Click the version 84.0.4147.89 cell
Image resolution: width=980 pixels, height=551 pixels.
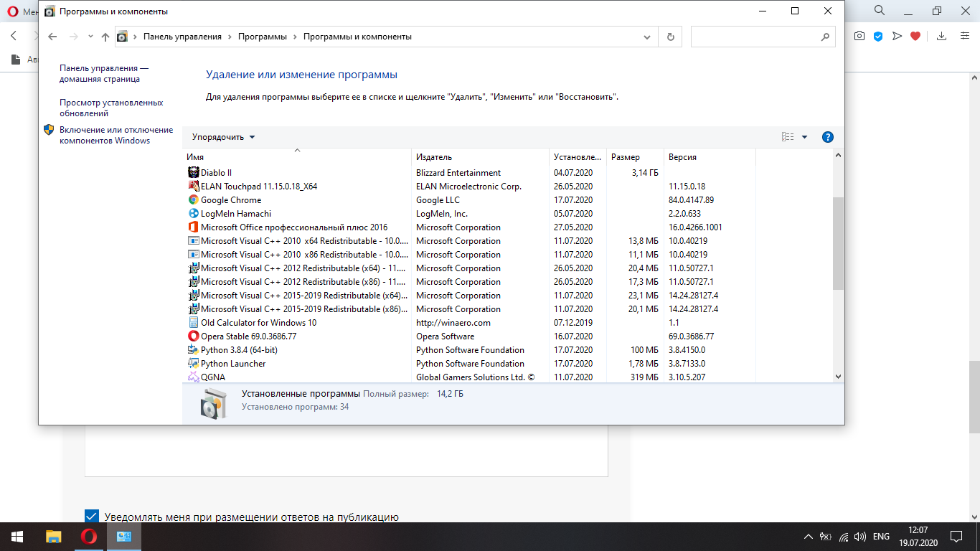(x=691, y=199)
